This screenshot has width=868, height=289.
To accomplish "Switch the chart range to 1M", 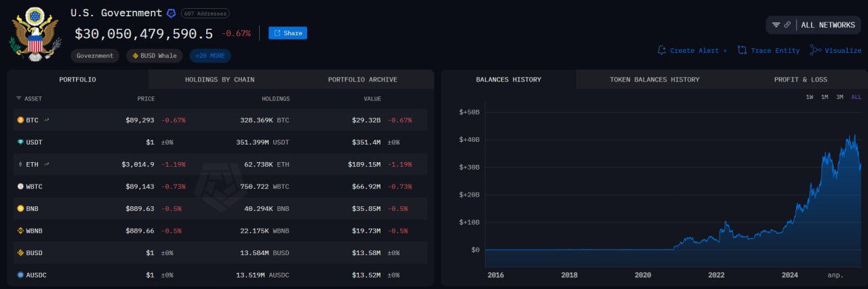I will [x=825, y=97].
